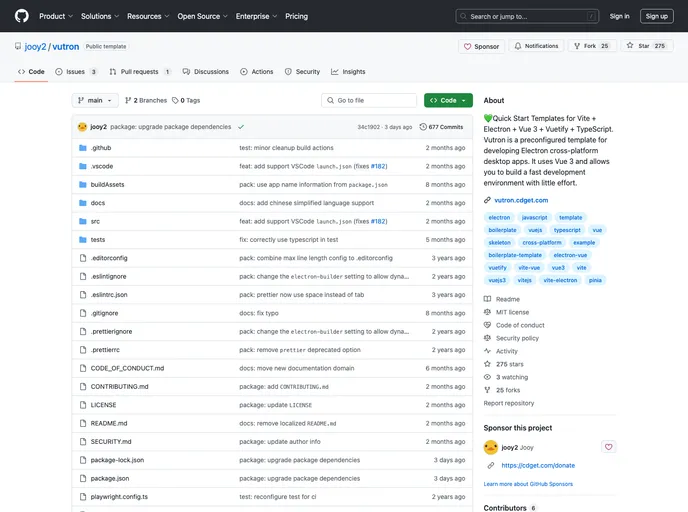The width and height of the screenshot is (688, 512).
Task: Switch to the Pull requests tab
Action: (140, 72)
